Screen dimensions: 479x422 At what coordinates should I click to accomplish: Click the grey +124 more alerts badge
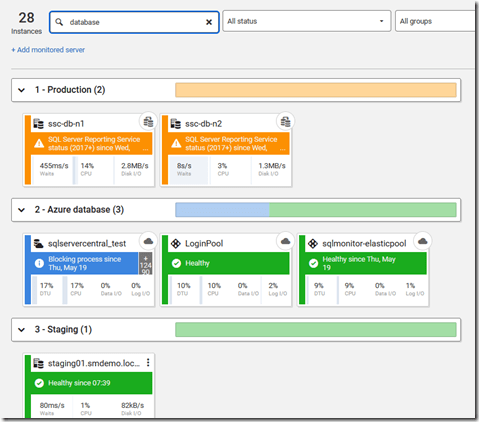click(x=146, y=263)
